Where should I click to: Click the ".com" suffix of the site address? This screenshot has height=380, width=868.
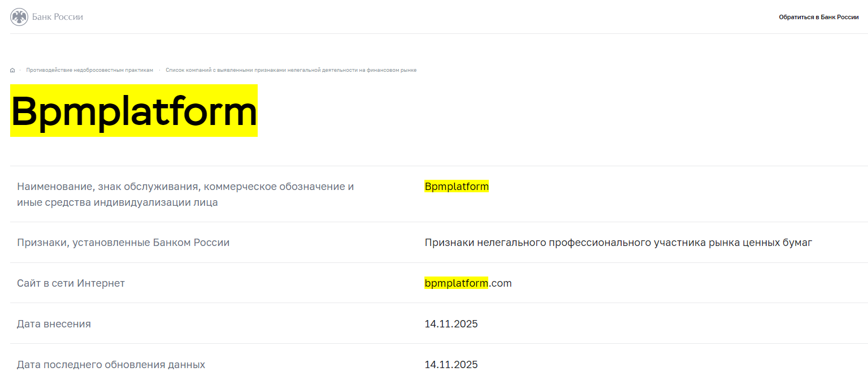tap(501, 283)
